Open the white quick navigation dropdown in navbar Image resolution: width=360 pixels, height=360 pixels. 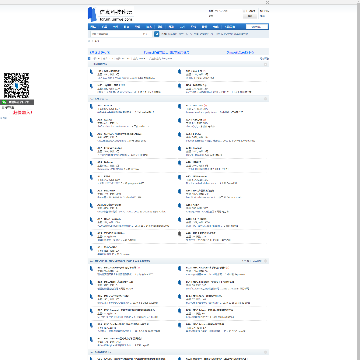[x=257, y=27]
